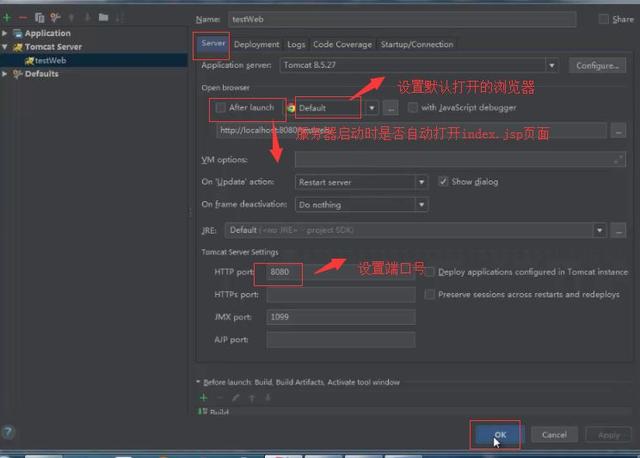Click the localhost URL input field
640x458 pixels.
point(411,131)
